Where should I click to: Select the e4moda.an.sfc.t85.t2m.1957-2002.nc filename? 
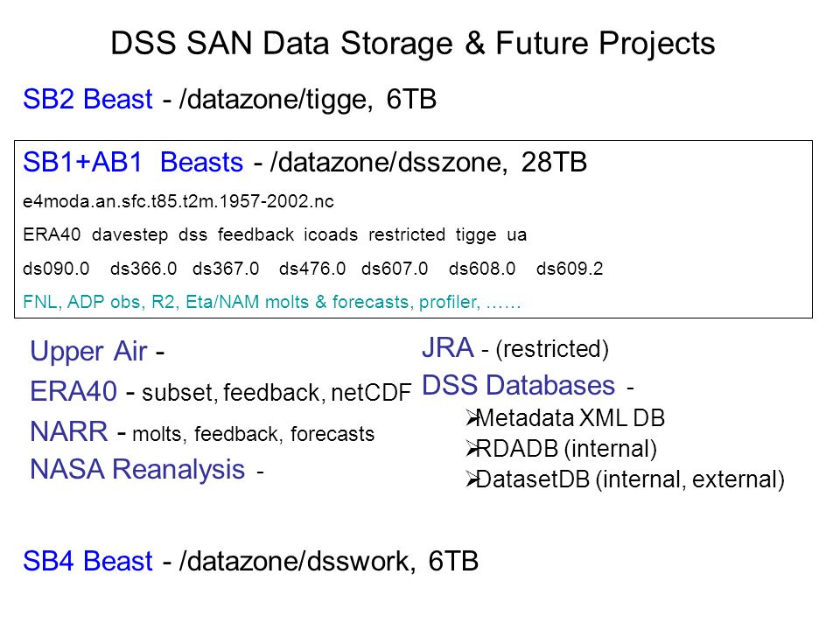point(178,201)
